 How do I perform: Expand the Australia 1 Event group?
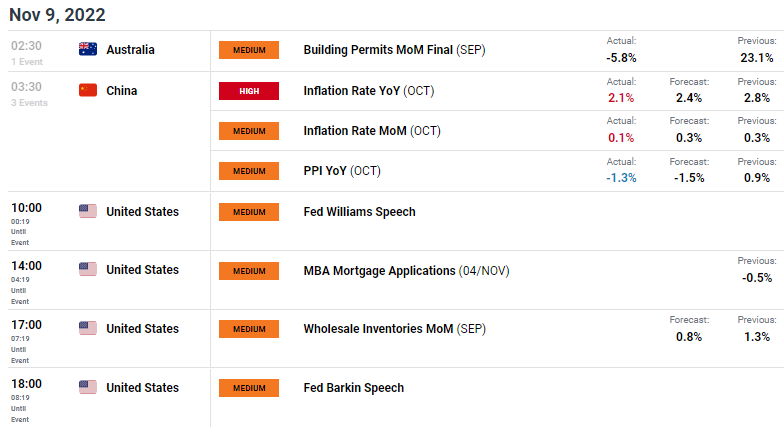pos(27,62)
